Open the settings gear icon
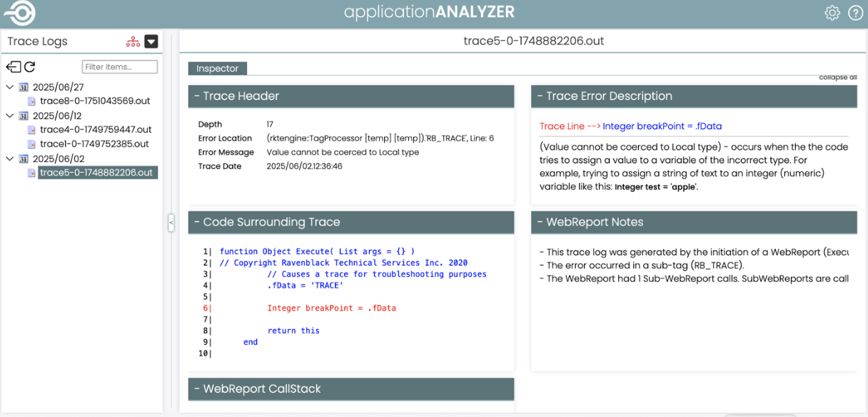The image size is (868, 417). [x=832, y=13]
